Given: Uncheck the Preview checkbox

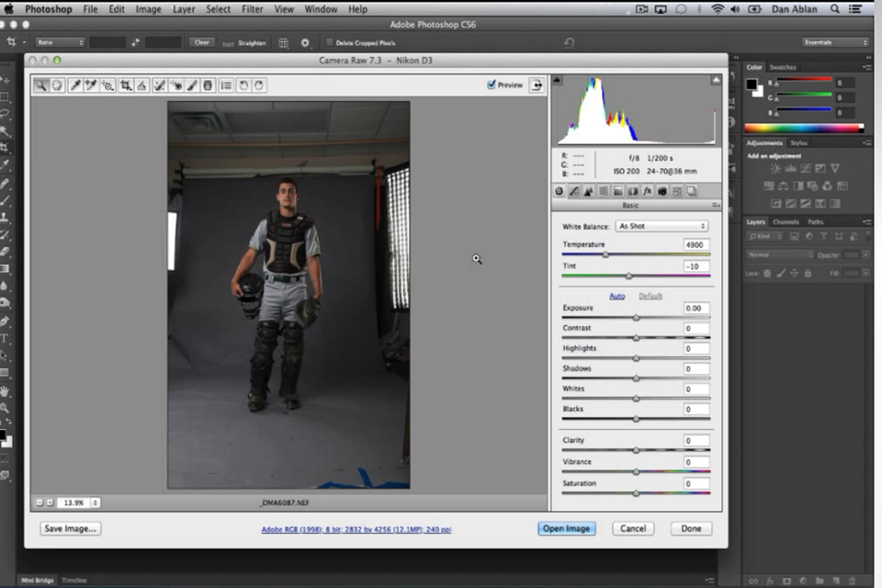Looking at the screenshot, I should tap(492, 85).
